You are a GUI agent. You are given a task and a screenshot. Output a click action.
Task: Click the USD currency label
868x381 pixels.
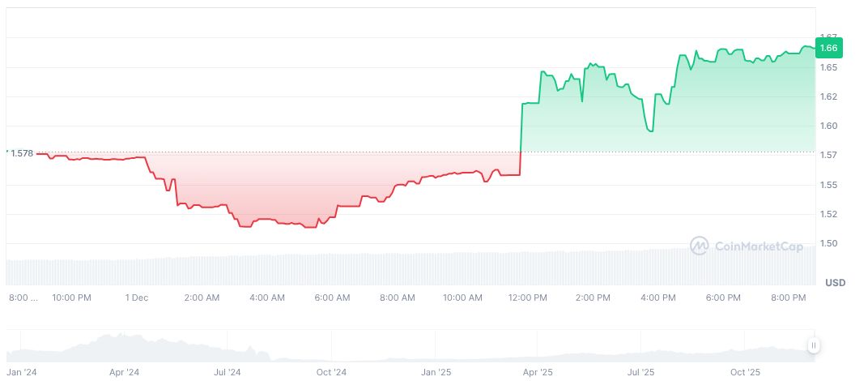click(x=835, y=283)
